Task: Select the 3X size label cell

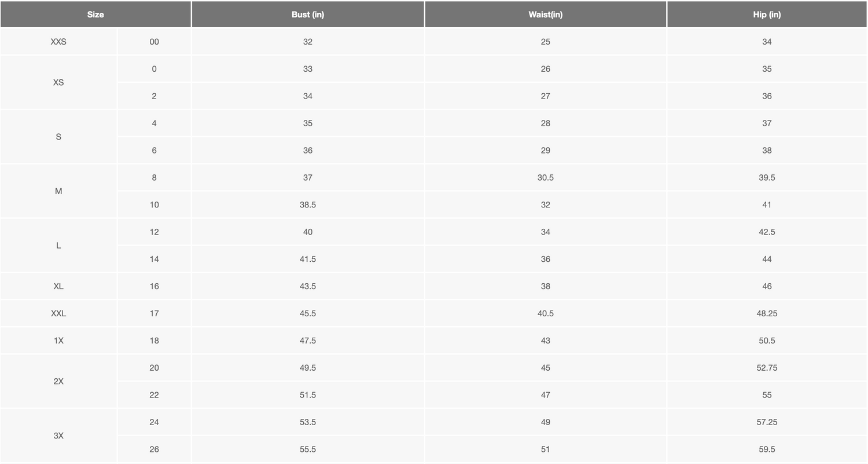Action: 58,436
